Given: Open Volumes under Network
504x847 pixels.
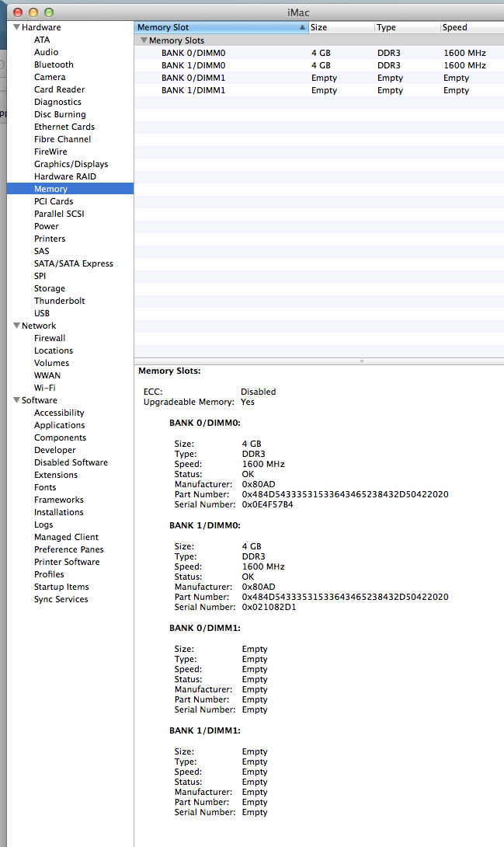Looking at the screenshot, I should coord(52,362).
